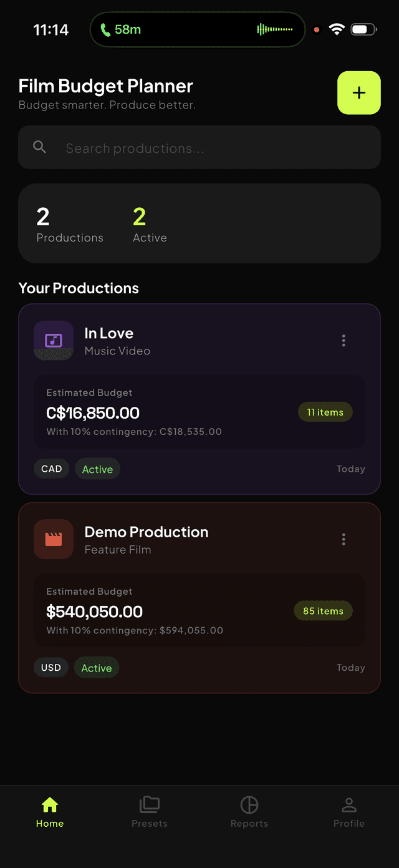Tap the Reports pie chart icon
Screen dimensions: 399x868
coord(249,804)
